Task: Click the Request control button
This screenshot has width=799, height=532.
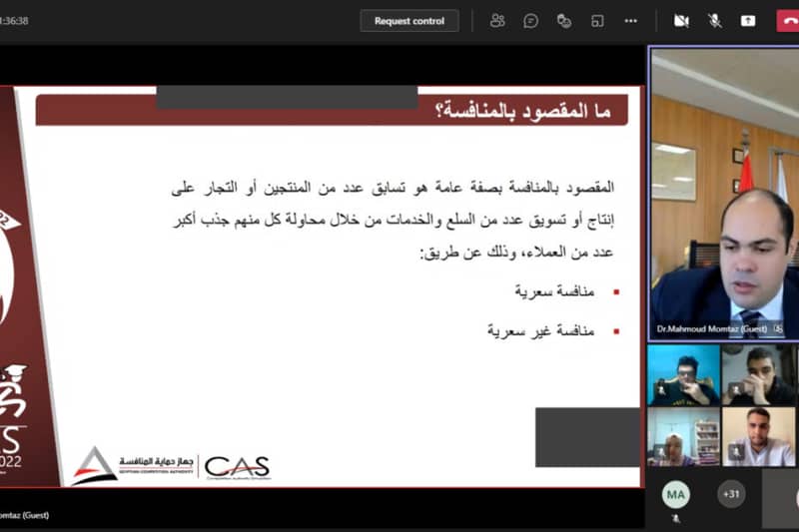Action: point(409,20)
